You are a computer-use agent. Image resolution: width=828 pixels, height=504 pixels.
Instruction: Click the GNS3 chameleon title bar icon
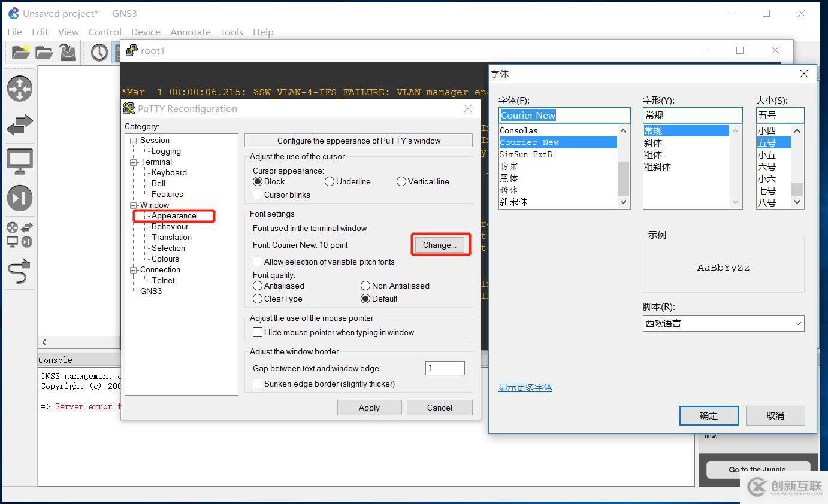[13, 13]
